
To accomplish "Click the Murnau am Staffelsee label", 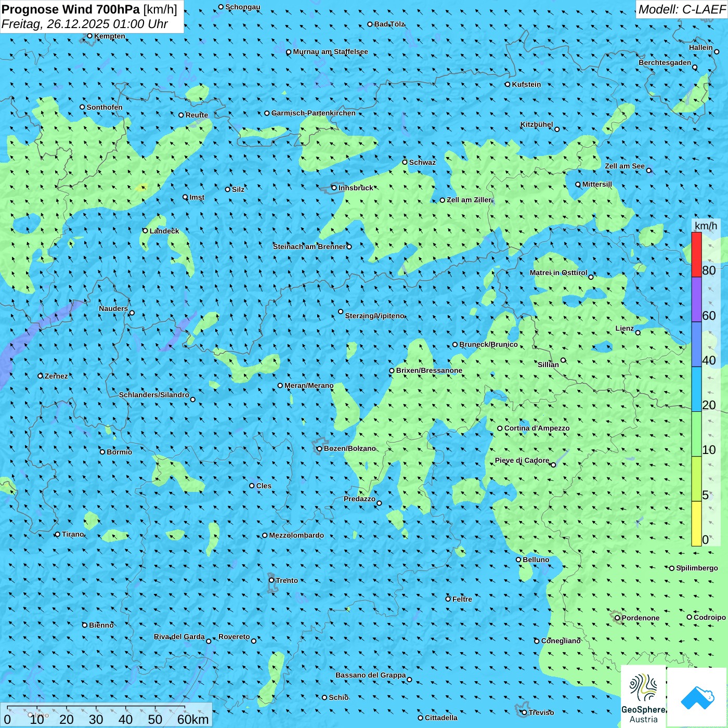I will [330, 51].
